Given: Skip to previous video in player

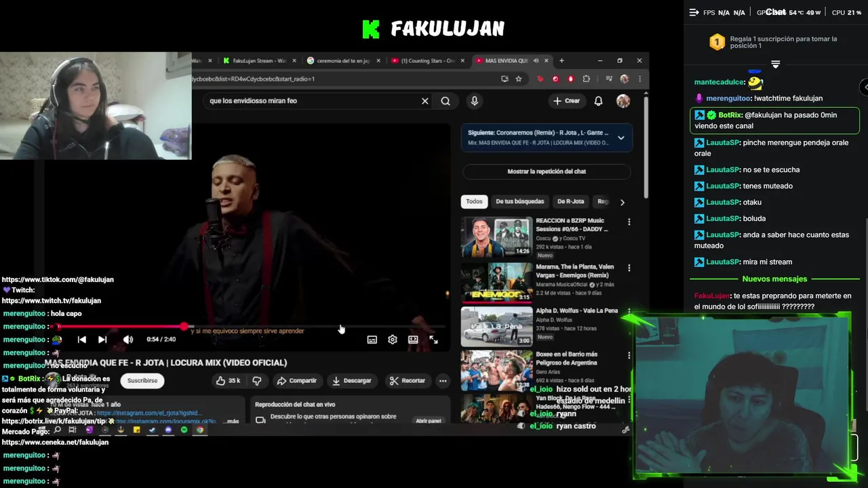Looking at the screenshot, I should (82, 340).
